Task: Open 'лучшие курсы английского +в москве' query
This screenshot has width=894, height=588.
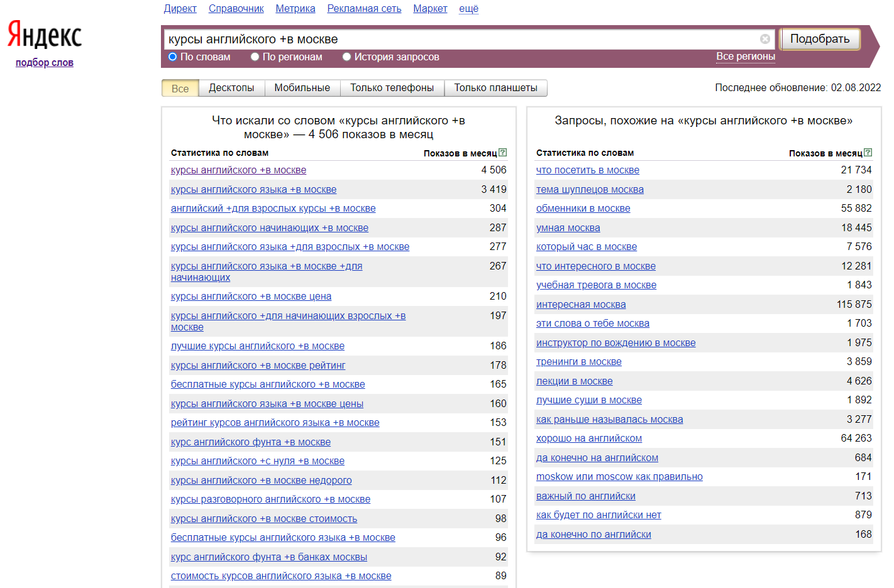Action: (x=257, y=346)
